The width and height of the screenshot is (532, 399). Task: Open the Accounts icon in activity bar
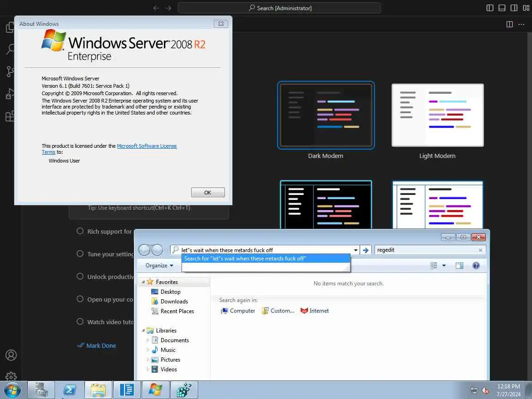pos(11,355)
